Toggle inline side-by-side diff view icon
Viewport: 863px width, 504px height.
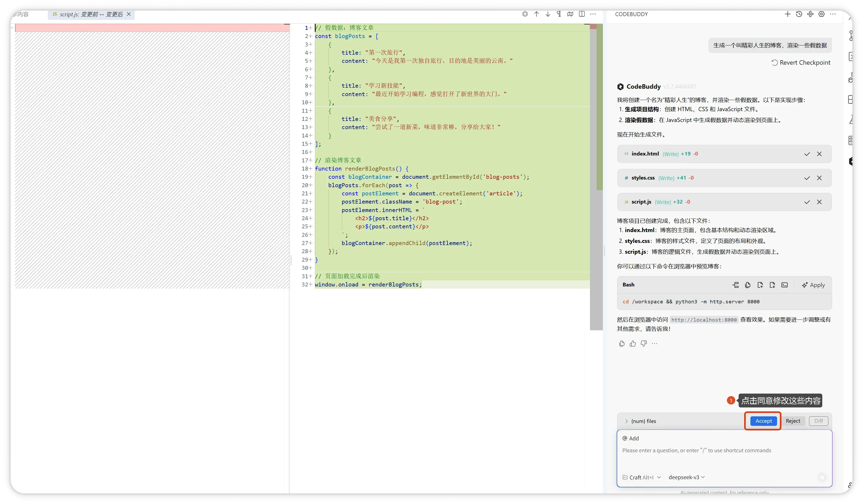(582, 14)
